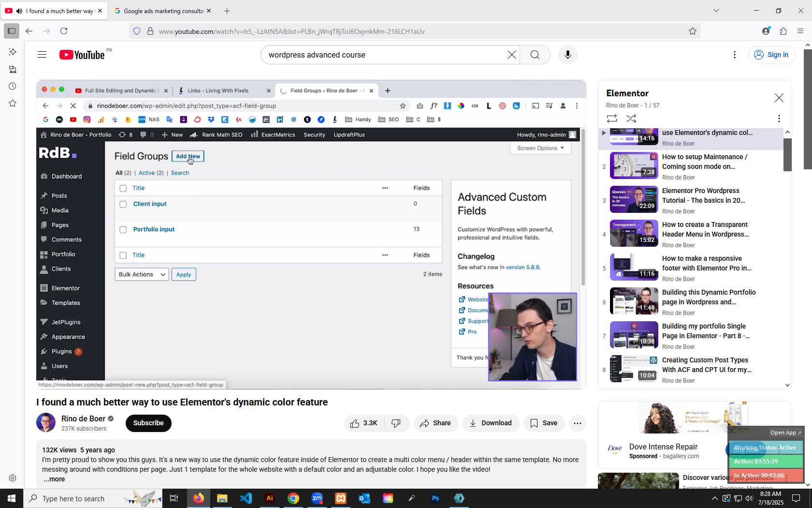Go back in browser history
Screen dimensions: 812x508
point(29,31)
